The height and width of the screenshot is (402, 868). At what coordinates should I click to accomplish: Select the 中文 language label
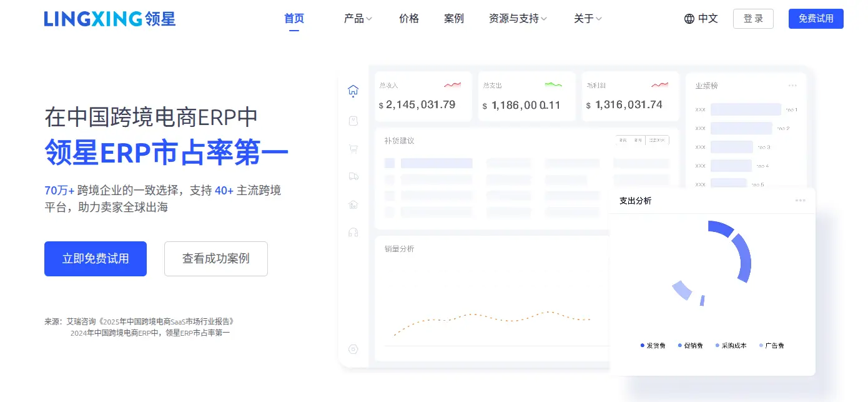(x=708, y=19)
